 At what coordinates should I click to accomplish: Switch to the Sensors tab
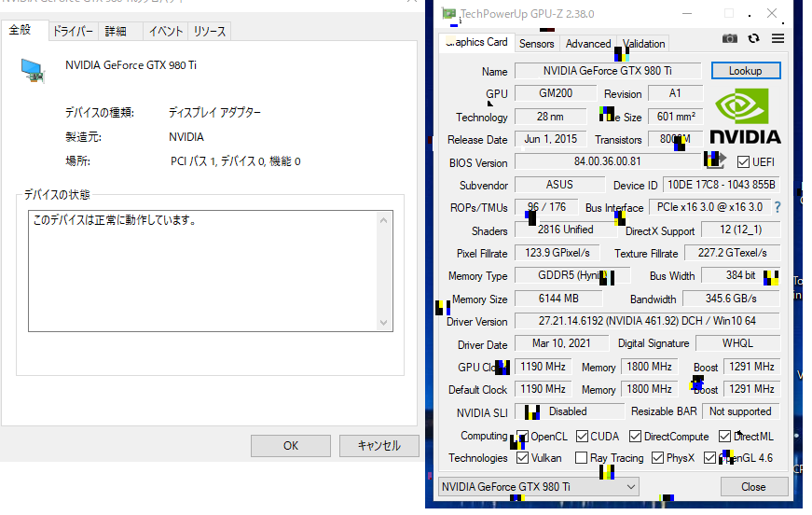click(536, 44)
